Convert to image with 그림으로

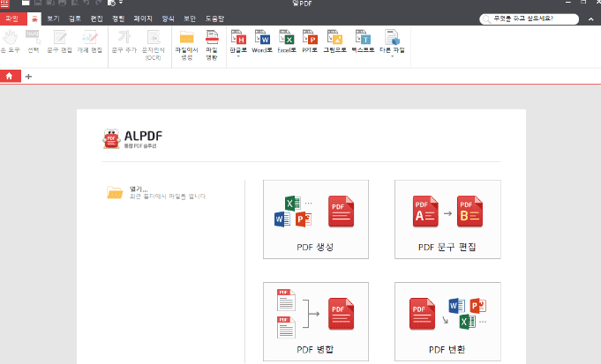point(334,41)
